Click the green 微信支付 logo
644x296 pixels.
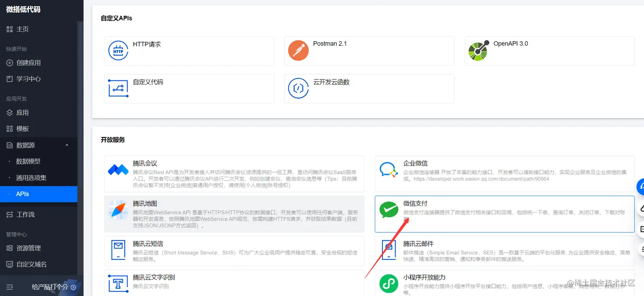388,210
